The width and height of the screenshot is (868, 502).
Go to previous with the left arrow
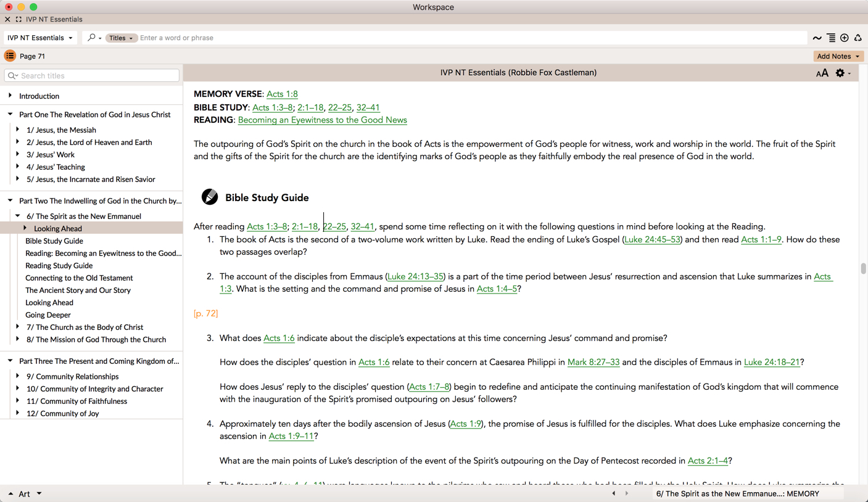pyautogui.click(x=613, y=493)
